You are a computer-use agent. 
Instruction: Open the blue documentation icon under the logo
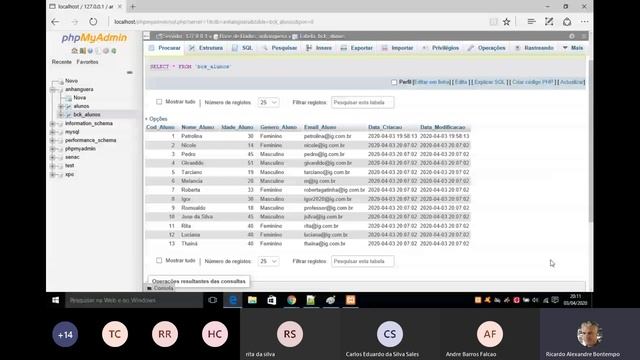tap(90, 51)
